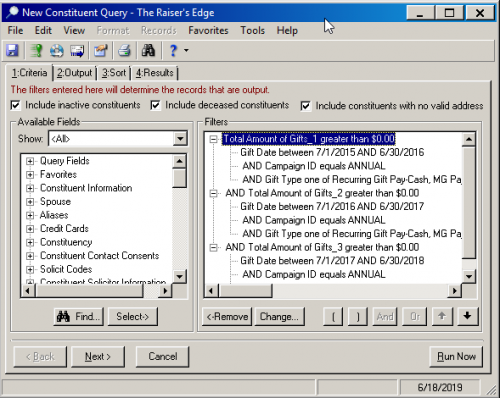Click Filters vertical scrollbar thumb
This screenshot has width=500, height=398.
(469, 202)
